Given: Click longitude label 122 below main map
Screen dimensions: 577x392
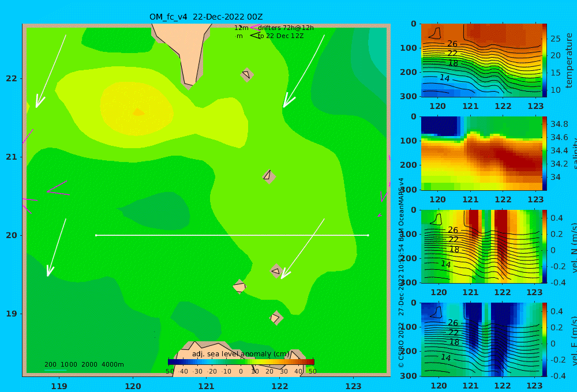Looking at the screenshot, I should [280, 386].
